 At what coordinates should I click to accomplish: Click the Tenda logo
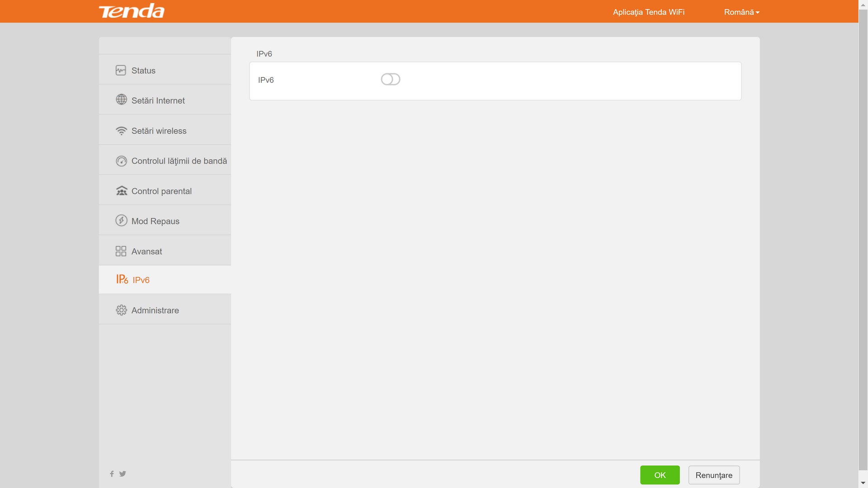[x=132, y=11]
